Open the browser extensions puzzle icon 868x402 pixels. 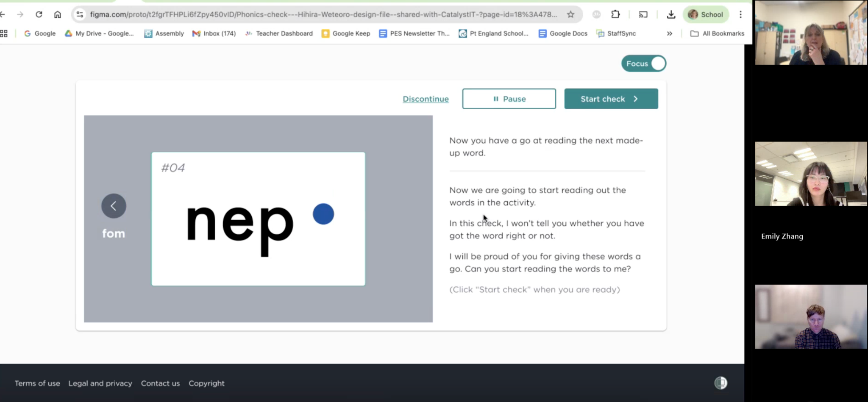[x=615, y=14]
